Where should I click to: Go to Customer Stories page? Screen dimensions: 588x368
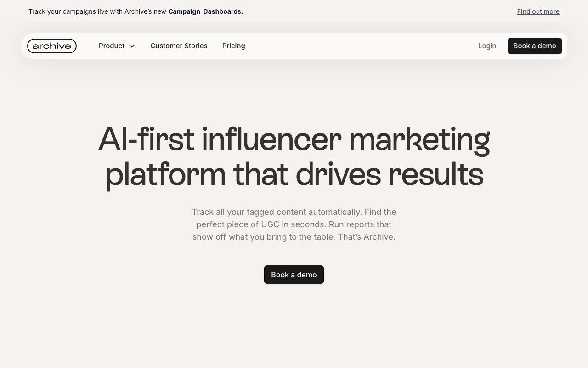[179, 46]
